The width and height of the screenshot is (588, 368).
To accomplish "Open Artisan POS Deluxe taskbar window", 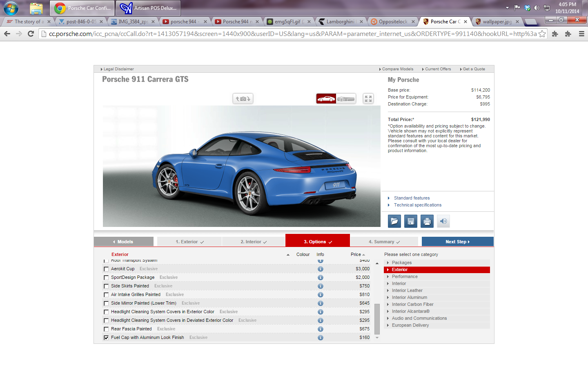I will click(148, 8).
